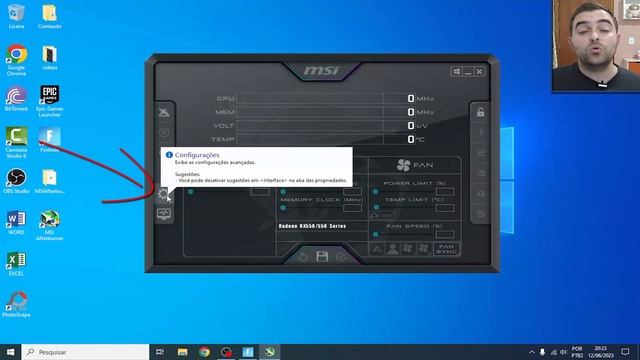Viewport: 640px width, 360px height.
Task: Click the Fan Speed value field
Action: [x=445, y=234]
